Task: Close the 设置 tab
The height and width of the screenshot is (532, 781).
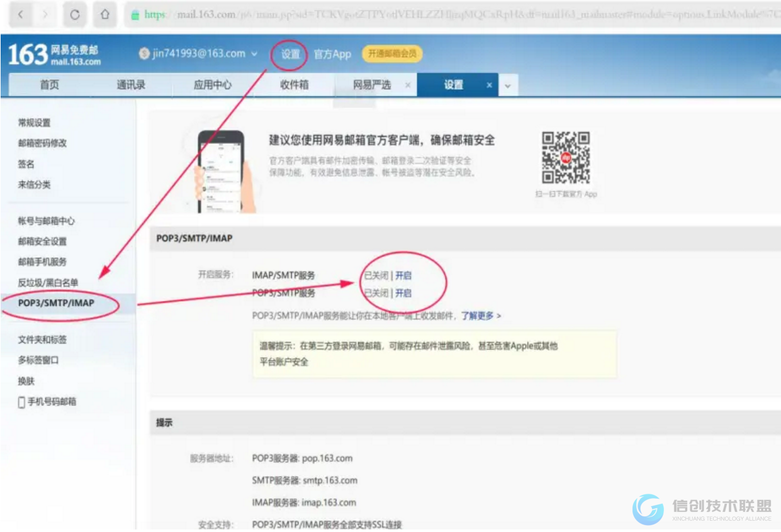Action: coord(489,86)
